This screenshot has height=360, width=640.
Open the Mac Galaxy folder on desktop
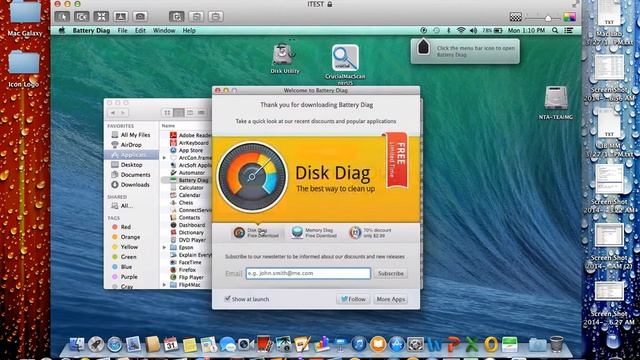point(24,18)
